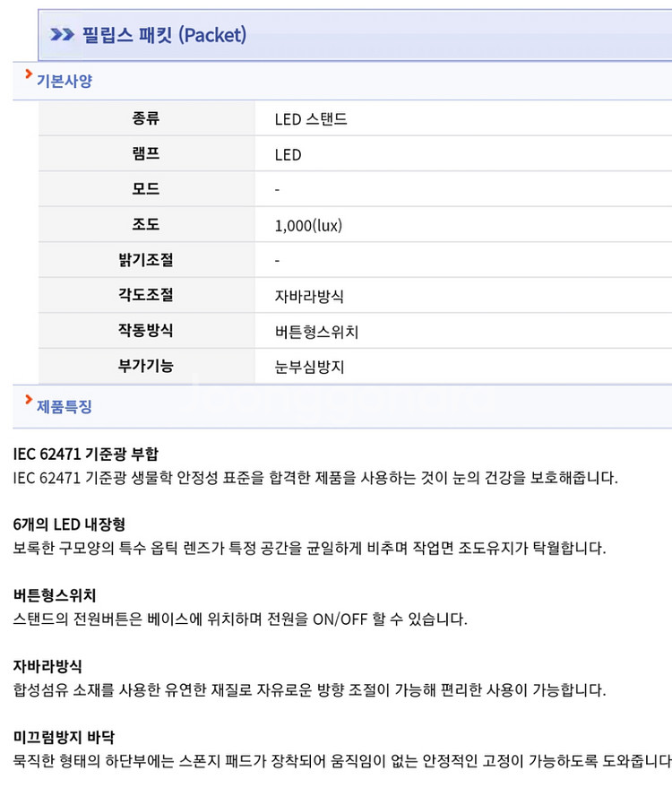Click the 눈부심방지 value cell

309,367
